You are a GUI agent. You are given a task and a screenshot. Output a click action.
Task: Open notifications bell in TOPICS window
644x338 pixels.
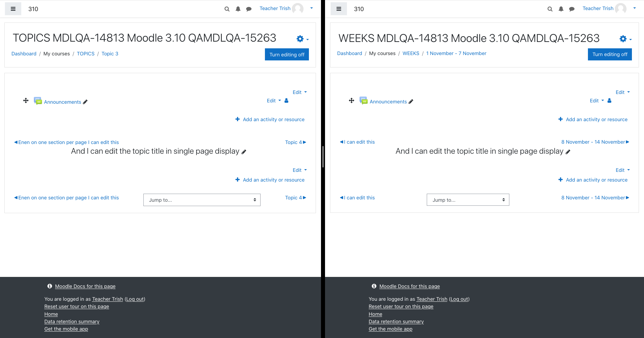[x=238, y=9]
